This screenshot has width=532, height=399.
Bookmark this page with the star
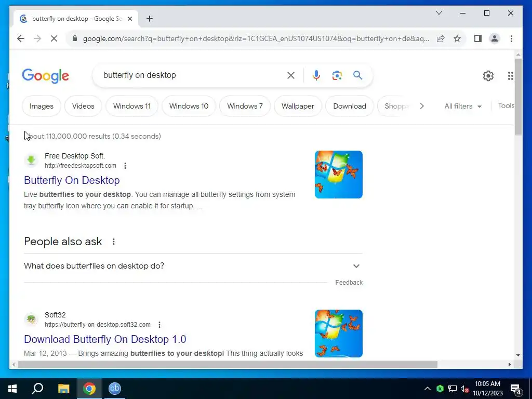pos(457,38)
